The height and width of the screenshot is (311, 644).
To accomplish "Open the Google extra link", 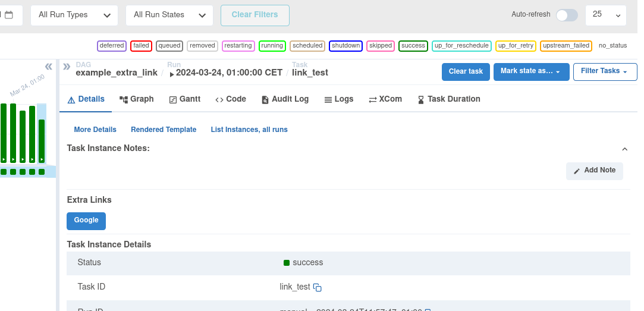I will 86,221.
